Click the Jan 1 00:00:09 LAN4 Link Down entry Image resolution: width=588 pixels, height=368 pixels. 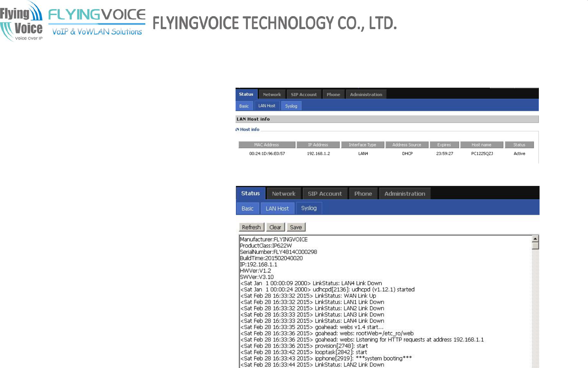(x=311, y=283)
